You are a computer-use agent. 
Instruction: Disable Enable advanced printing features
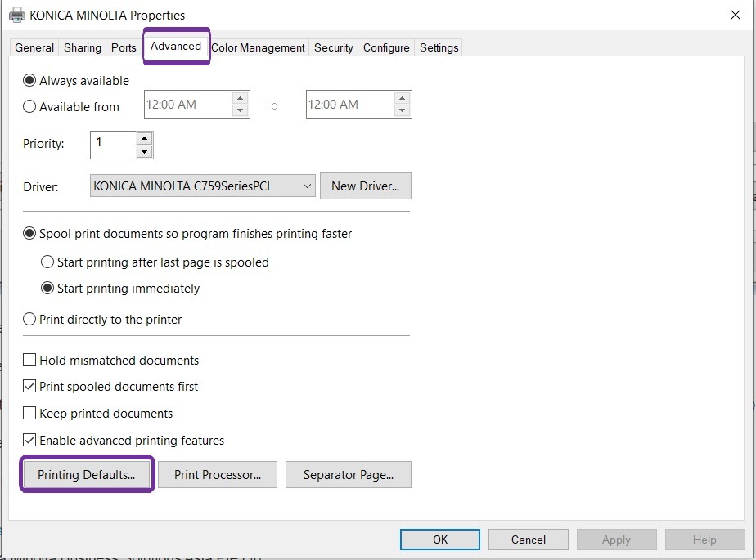coord(29,440)
